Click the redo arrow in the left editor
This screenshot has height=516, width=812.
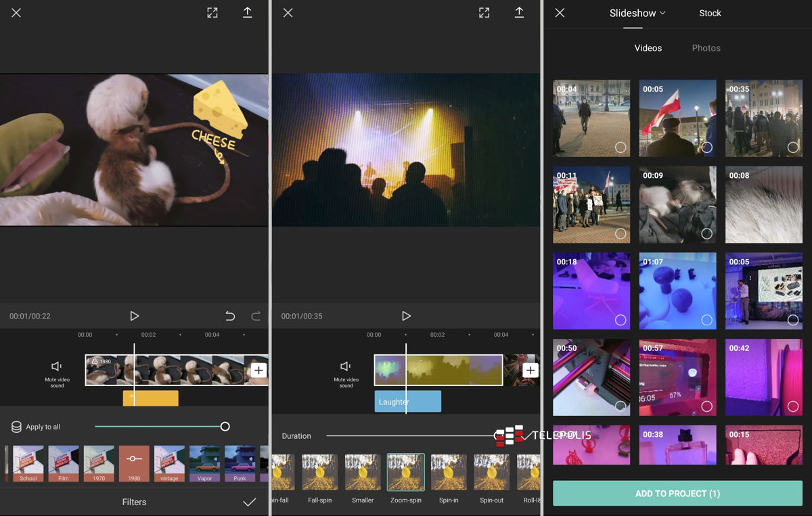pos(256,316)
